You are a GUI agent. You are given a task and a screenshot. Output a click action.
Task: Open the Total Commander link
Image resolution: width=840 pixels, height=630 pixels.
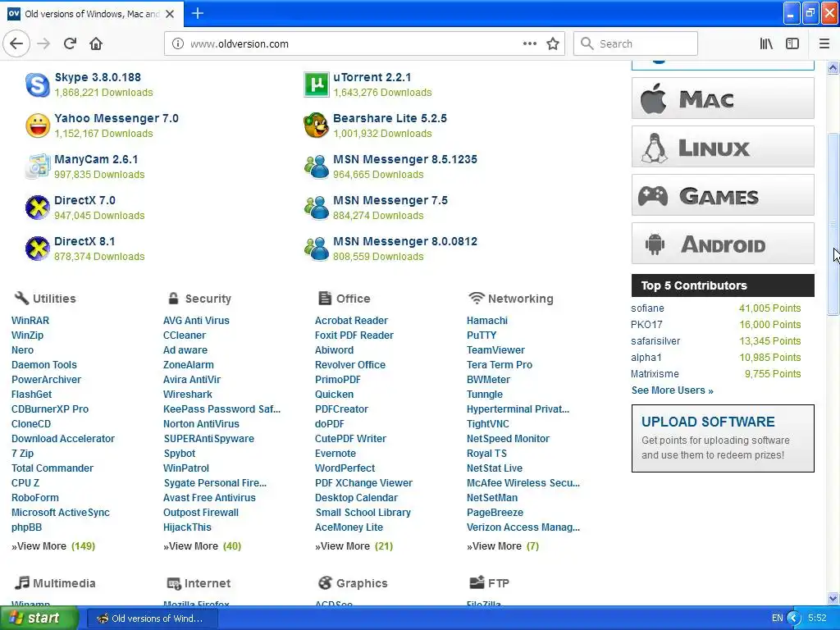[52, 468]
